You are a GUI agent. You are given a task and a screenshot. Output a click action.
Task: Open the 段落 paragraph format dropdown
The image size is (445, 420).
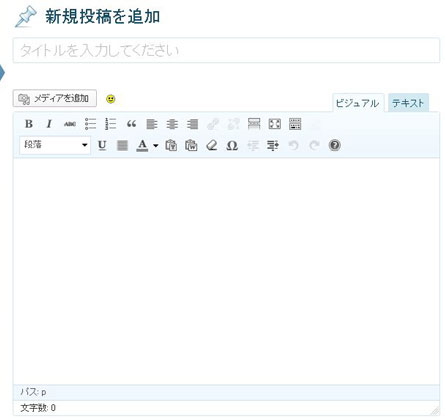[x=55, y=145]
